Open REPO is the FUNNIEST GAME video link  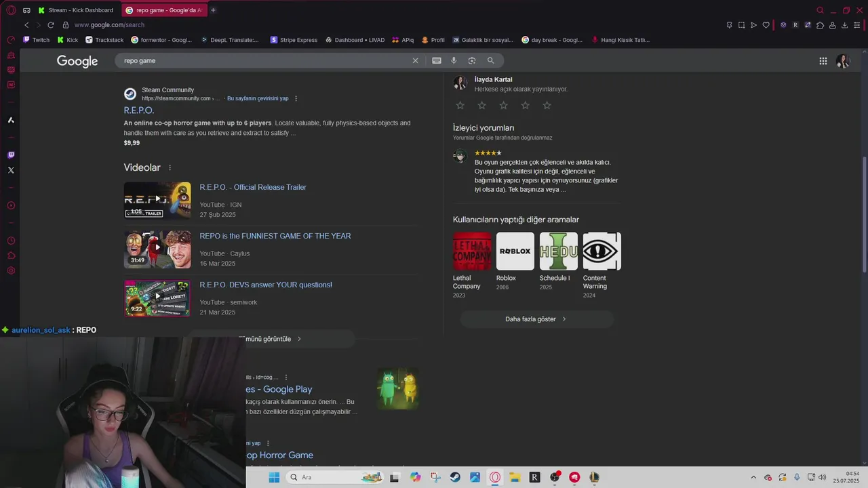coord(275,236)
